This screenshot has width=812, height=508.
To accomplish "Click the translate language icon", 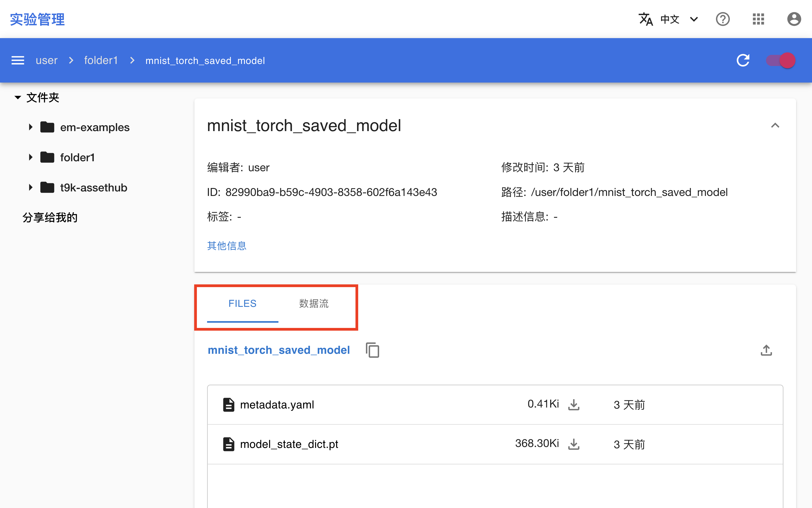I will (645, 19).
